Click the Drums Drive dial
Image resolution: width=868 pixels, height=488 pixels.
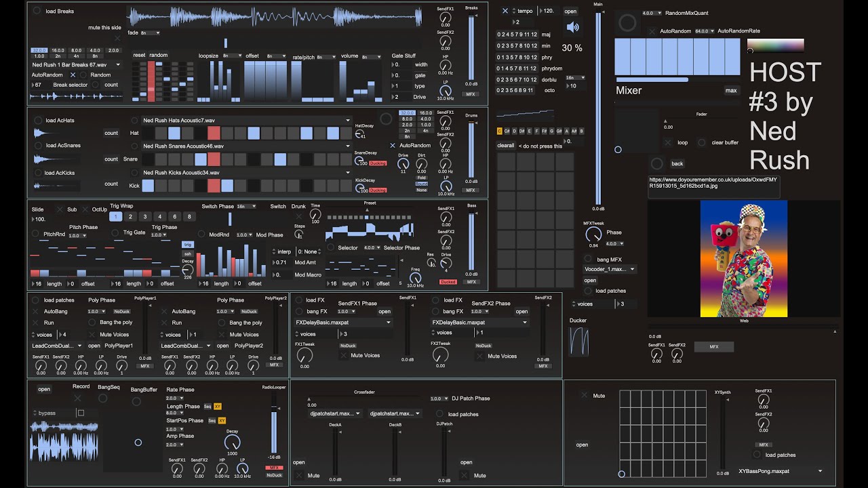(403, 163)
